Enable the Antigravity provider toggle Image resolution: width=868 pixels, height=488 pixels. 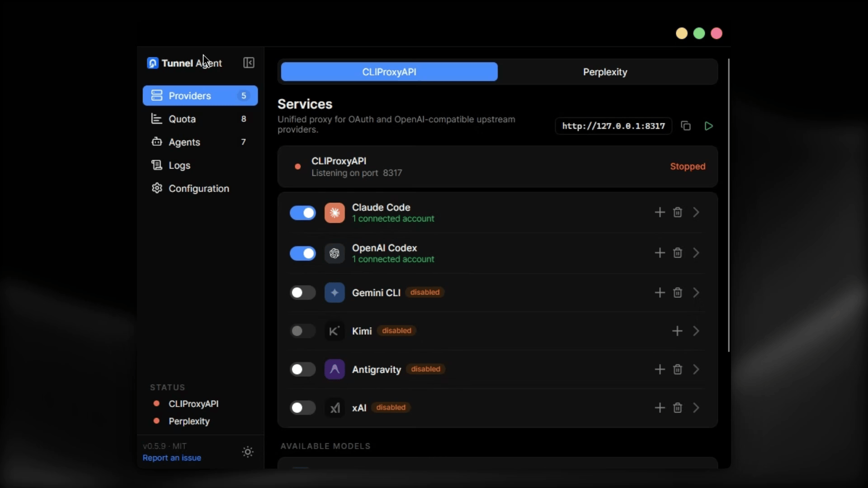pos(303,370)
